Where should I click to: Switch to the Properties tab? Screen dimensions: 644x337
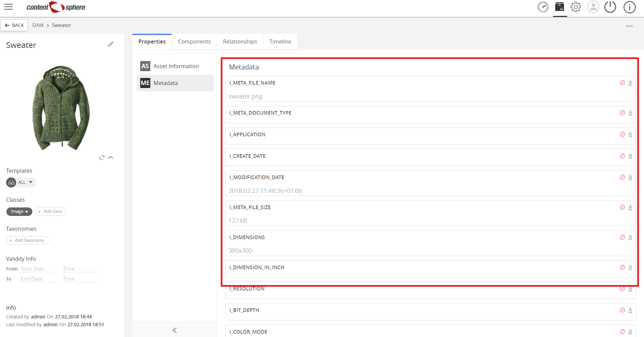152,41
